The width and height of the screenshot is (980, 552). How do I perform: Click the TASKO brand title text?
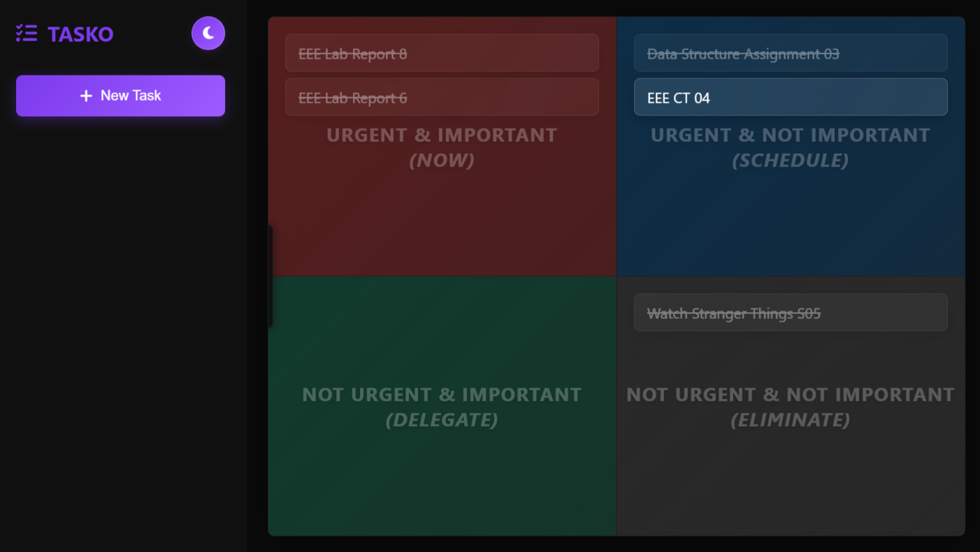80,34
